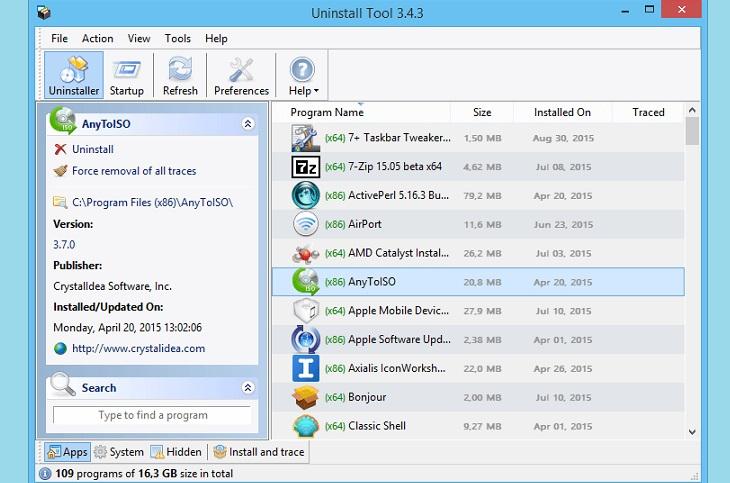This screenshot has height=483, width=730.
Task: Click the 79,2 MB size value
Action: 482,196
